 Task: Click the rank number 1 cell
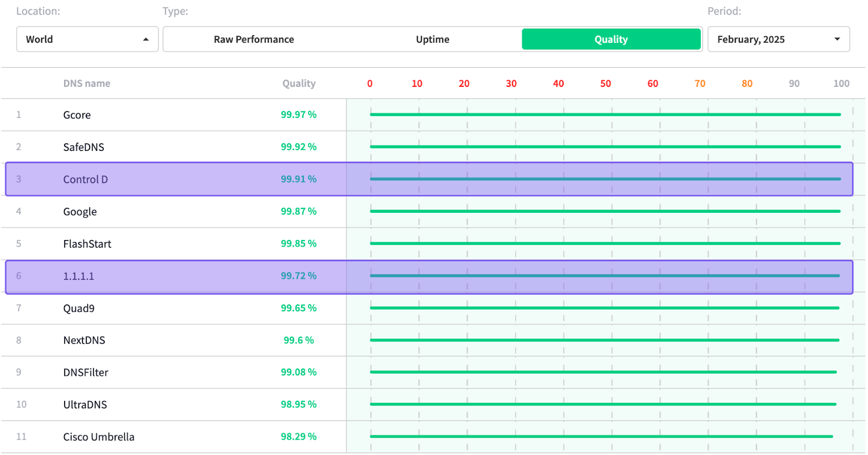click(x=18, y=115)
